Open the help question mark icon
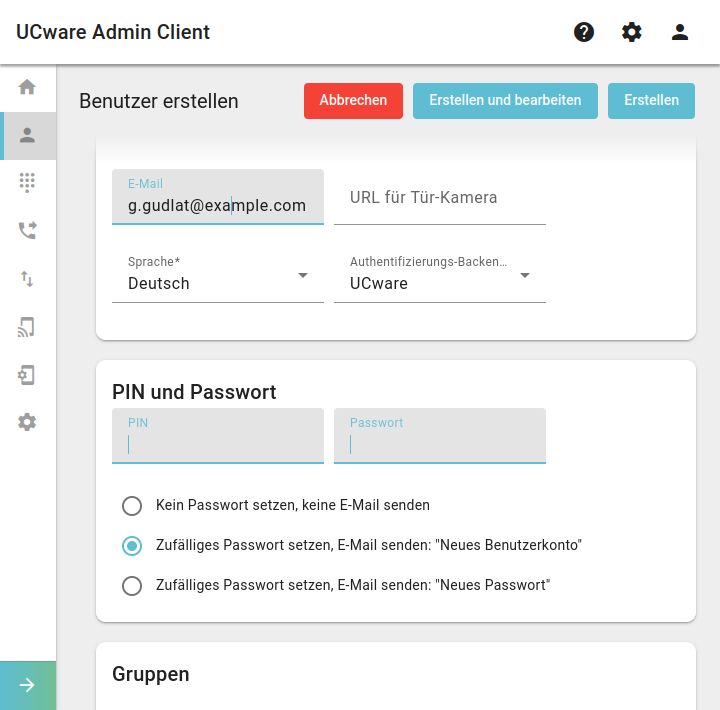The image size is (720, 710). (584, 32)
